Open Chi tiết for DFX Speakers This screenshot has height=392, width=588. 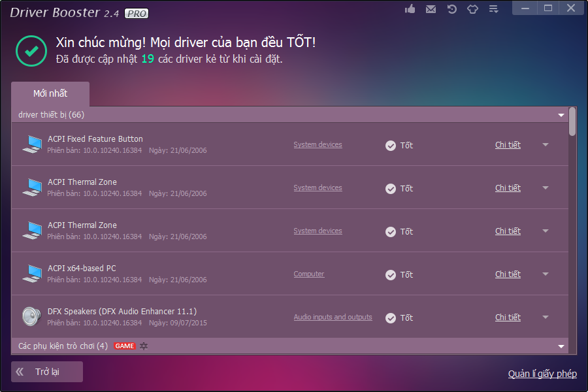[508, 318]
